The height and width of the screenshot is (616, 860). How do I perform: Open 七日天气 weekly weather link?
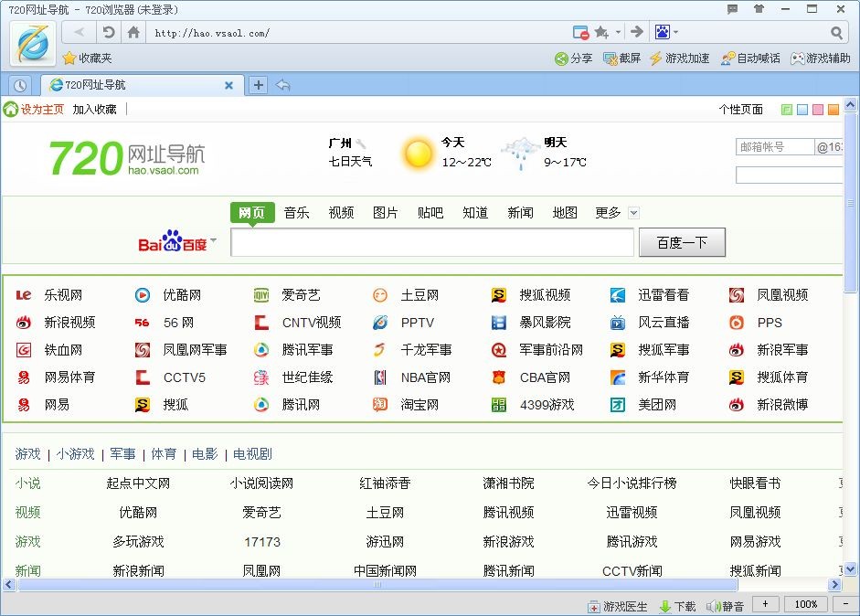click(x=350, y=161)
